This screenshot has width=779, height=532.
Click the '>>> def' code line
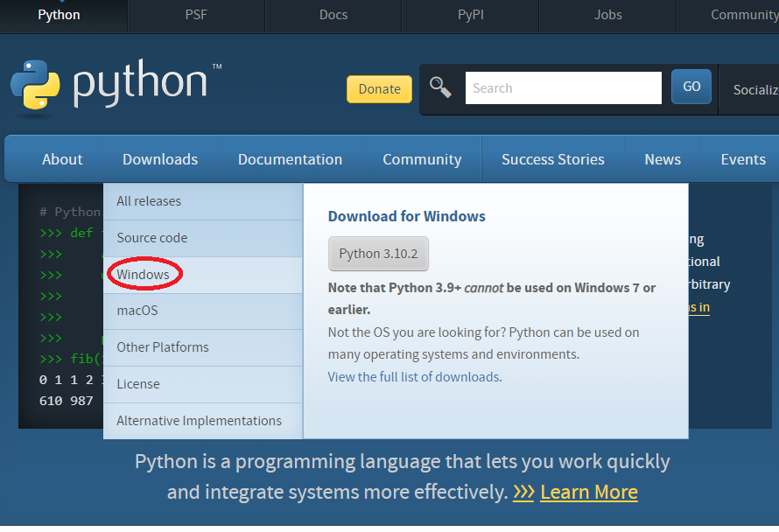[66, 233]
